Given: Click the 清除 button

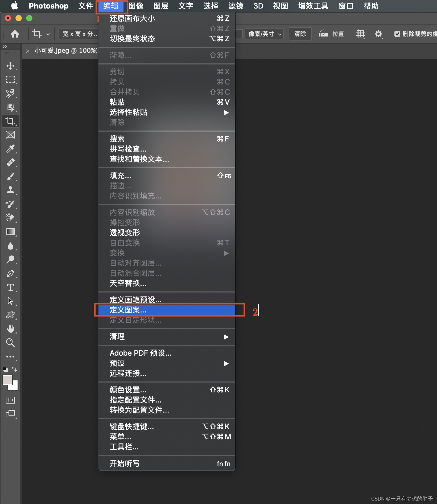Looking at the screenshot, I should (300, 34).
